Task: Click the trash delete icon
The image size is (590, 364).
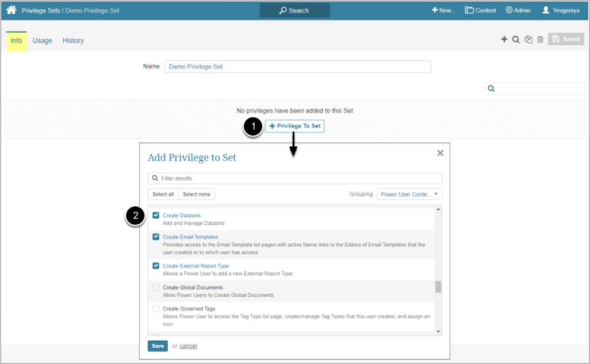Action: point(540,39)
